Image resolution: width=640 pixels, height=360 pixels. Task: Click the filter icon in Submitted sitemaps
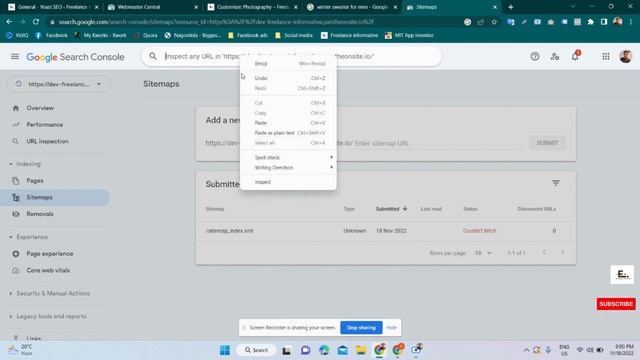556,183
